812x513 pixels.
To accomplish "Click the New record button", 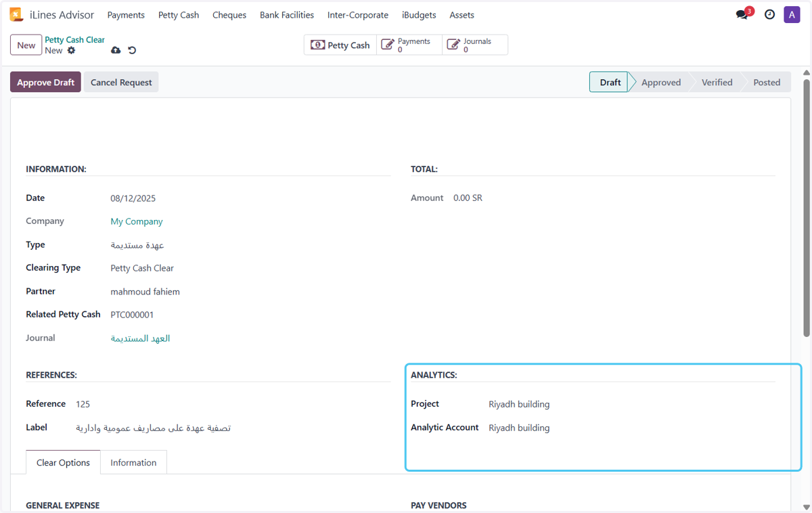I will (26, 45).
